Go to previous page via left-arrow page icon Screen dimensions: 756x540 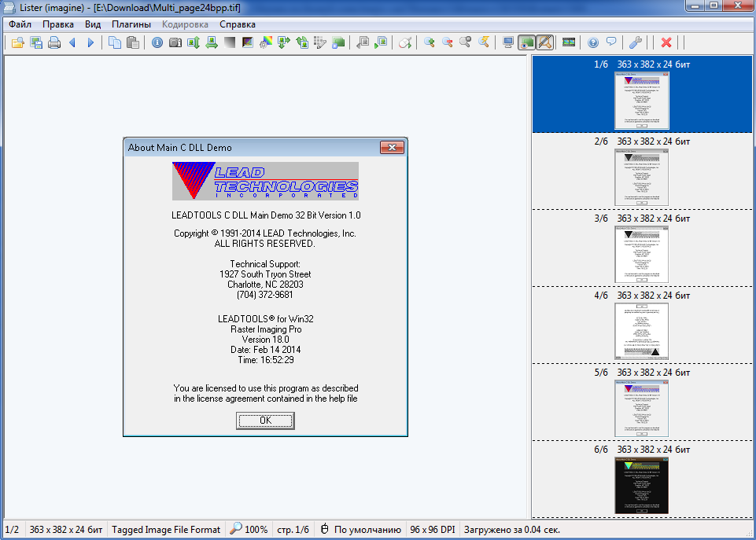[x=363, y=43]
